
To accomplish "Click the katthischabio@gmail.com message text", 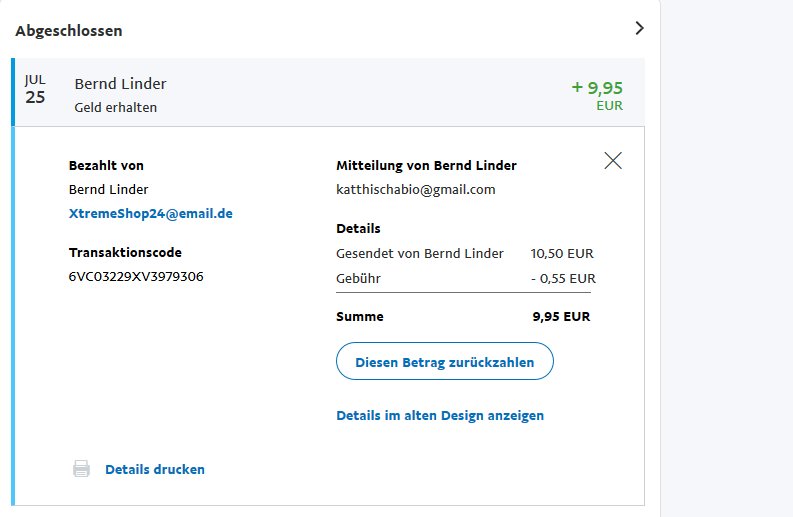I will click(416, 189).
